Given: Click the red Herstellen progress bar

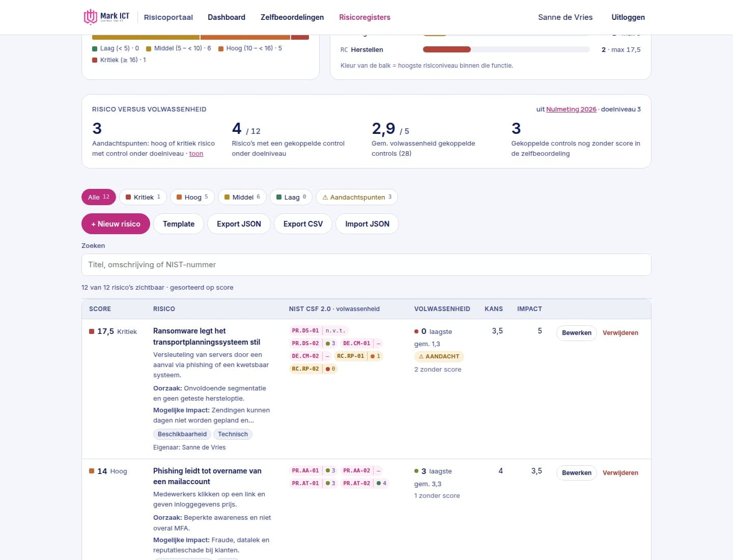Looking at the screenshot, I should coord(447,49).
